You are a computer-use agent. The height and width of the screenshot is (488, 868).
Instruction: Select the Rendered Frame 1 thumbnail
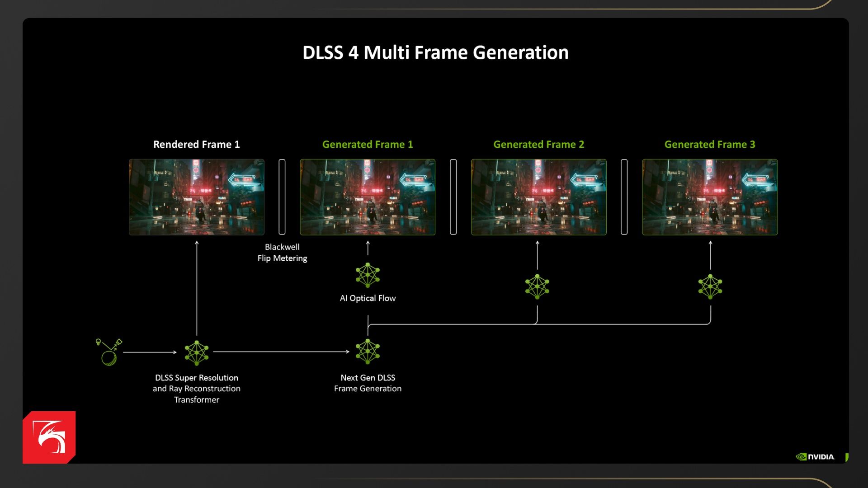tap(197, 197)
